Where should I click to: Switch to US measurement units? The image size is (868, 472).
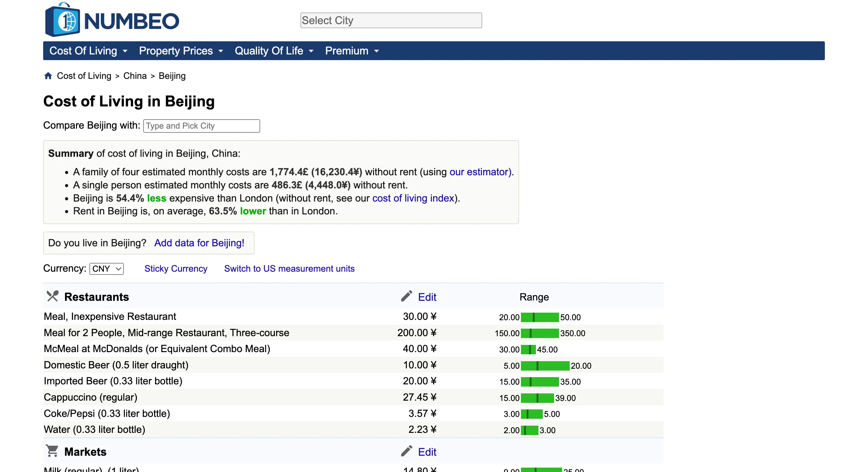pos(289,269)
